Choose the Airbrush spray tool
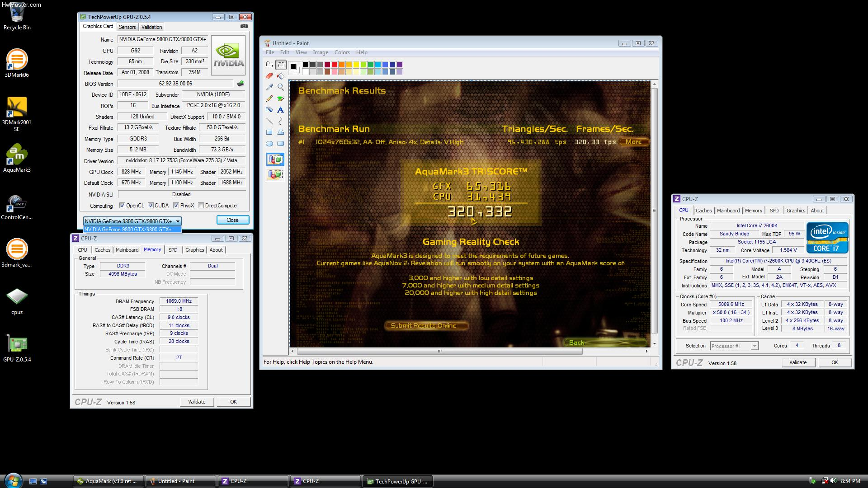This screenshot has width=868, height=488. point(269,109)
